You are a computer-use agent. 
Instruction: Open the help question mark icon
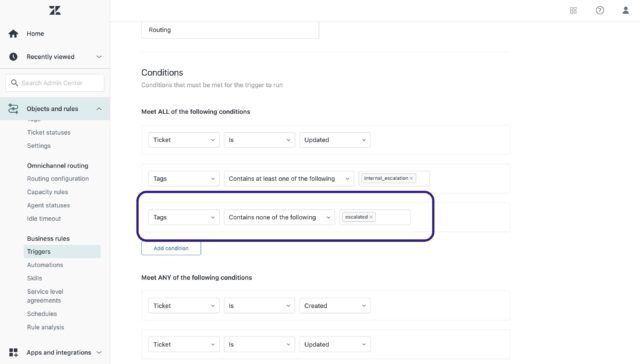click(x=600, y=11)
